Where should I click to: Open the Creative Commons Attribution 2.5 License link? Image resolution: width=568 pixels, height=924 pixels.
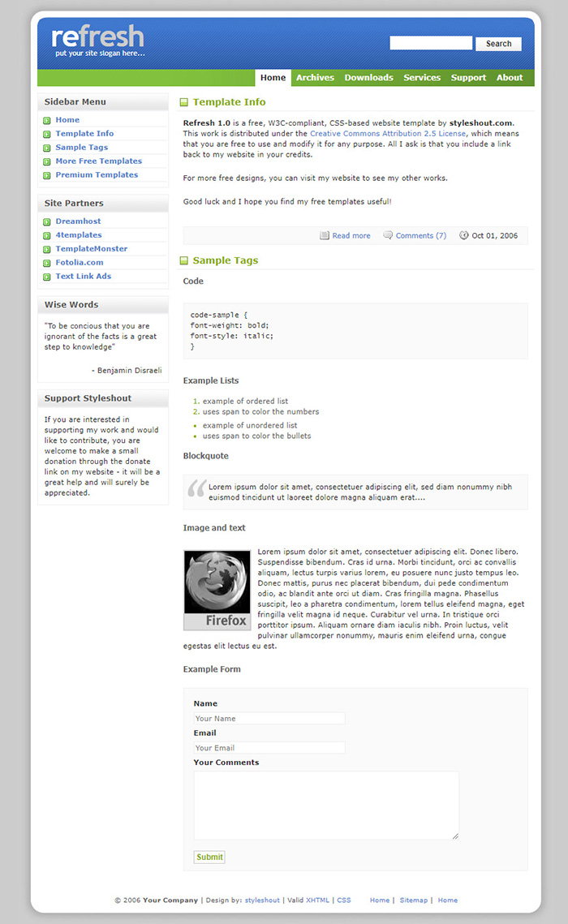pos(388,133)
